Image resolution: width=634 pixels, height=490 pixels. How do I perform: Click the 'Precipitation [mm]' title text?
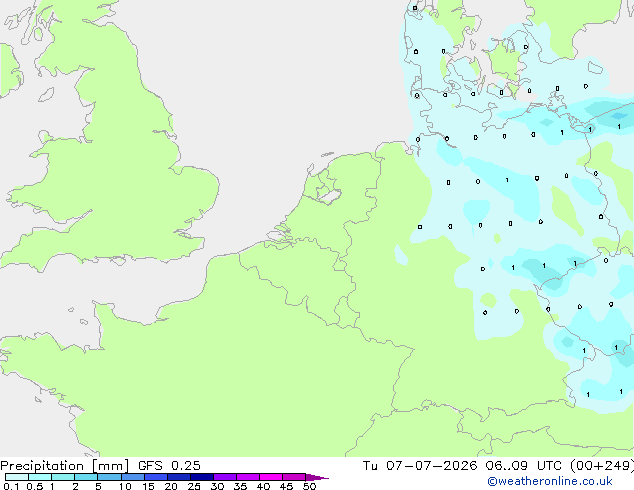(x=64, y=466)
